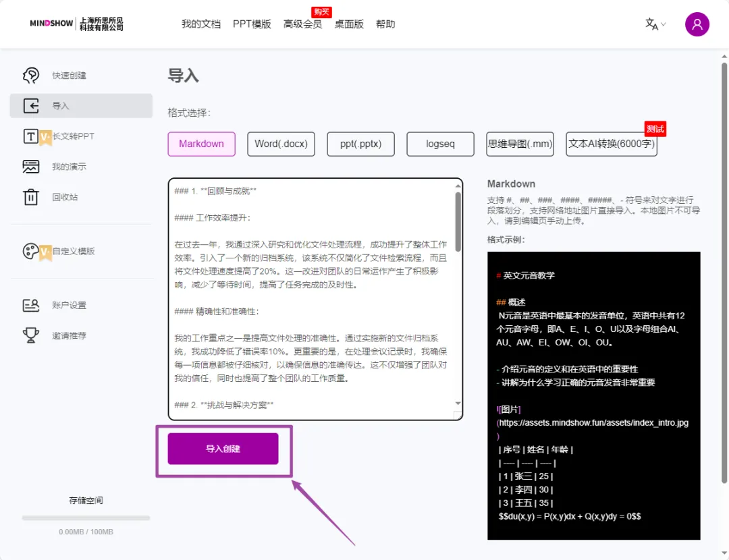This screenshot has width=729, height=560.
Task: Choose the 文本AI转换(6000字) format option
Action: click(612, 144)
